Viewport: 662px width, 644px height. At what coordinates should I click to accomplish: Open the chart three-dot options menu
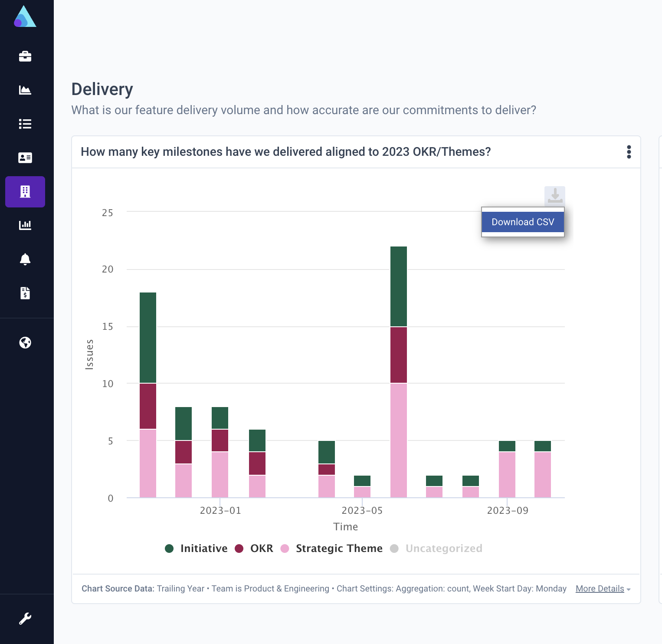click(x=629, y=152)
